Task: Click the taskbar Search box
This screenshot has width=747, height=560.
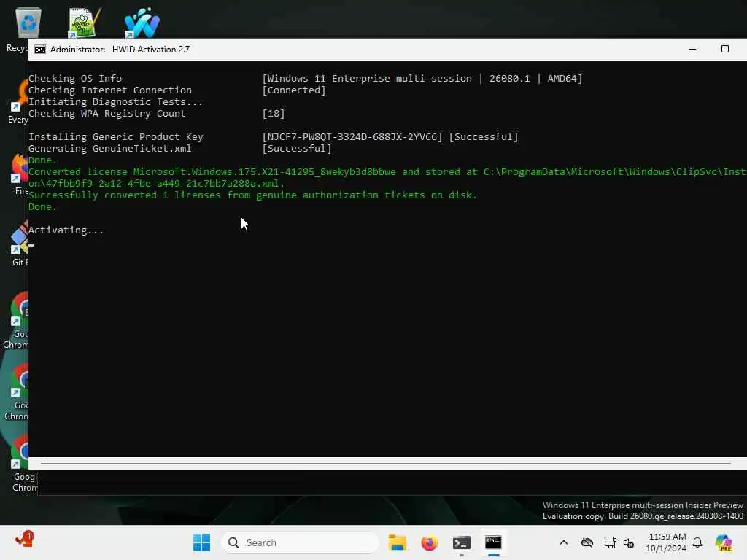Action: click(300, 542)
